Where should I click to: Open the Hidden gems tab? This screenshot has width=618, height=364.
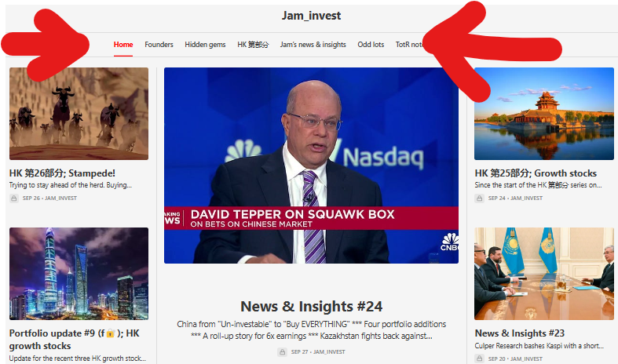pyautogui.click(x=205, y=45)
